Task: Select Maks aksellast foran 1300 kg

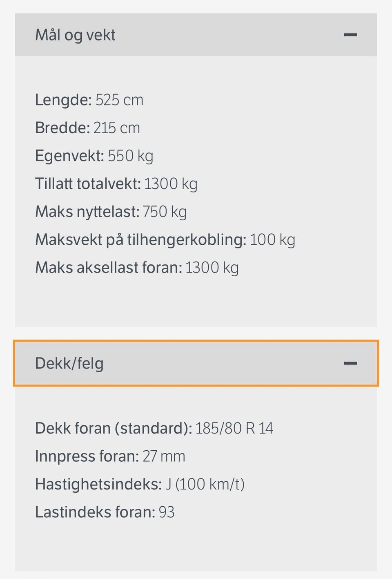Action: [137, 268]
